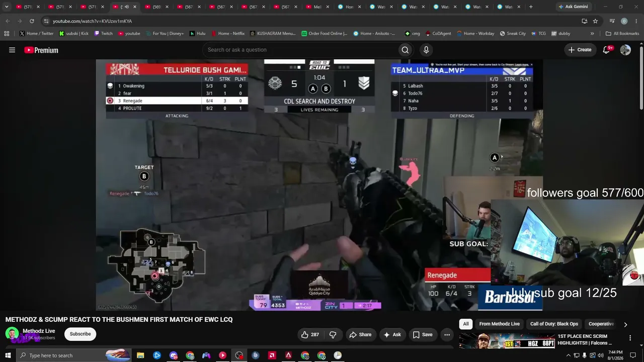The image size is (644, 362).
Task: Mute the active tab's audio icon
Action: [x=126, y=7]
